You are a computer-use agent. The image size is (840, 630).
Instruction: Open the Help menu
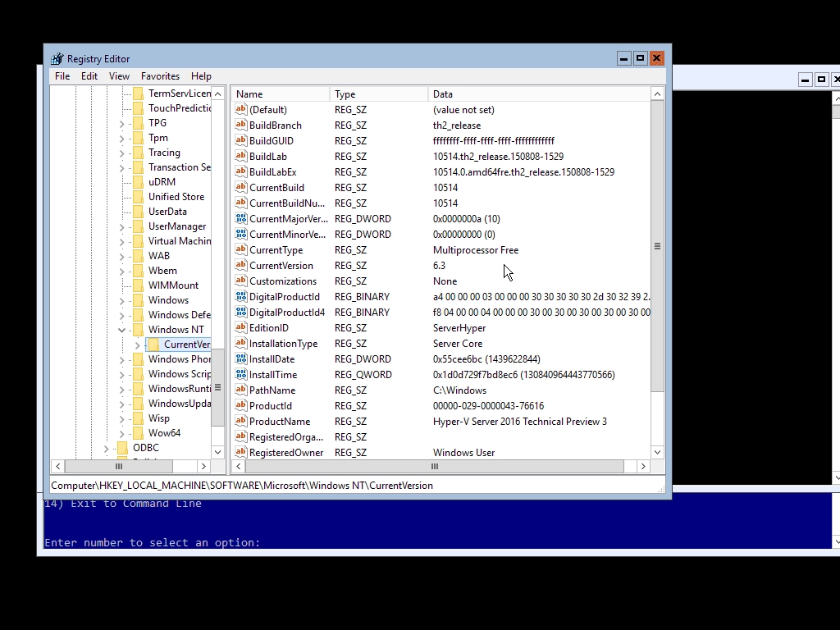click(202, 76)
